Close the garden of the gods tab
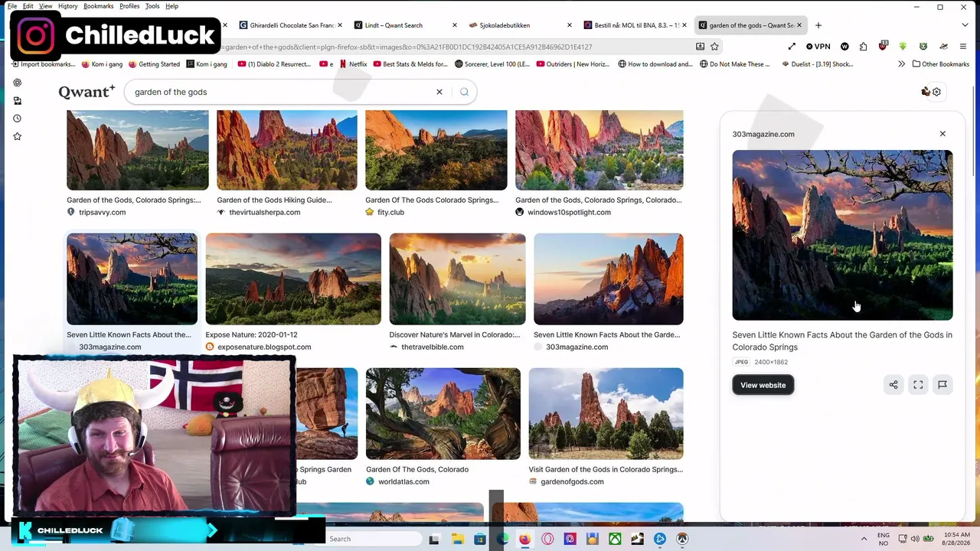 coord(799,25)
